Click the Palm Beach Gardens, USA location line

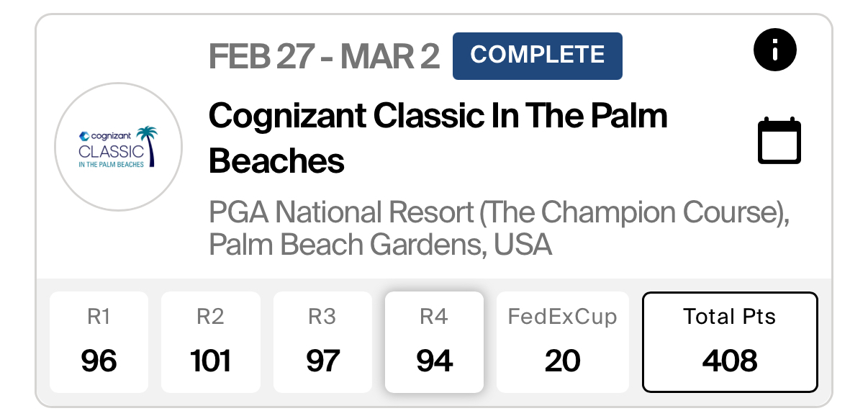[380, 245]
